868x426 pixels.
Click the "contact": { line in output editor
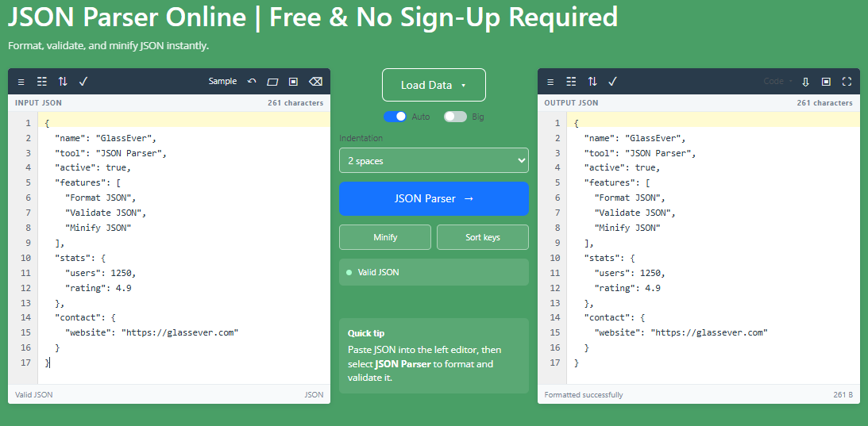tap(615, 318)
